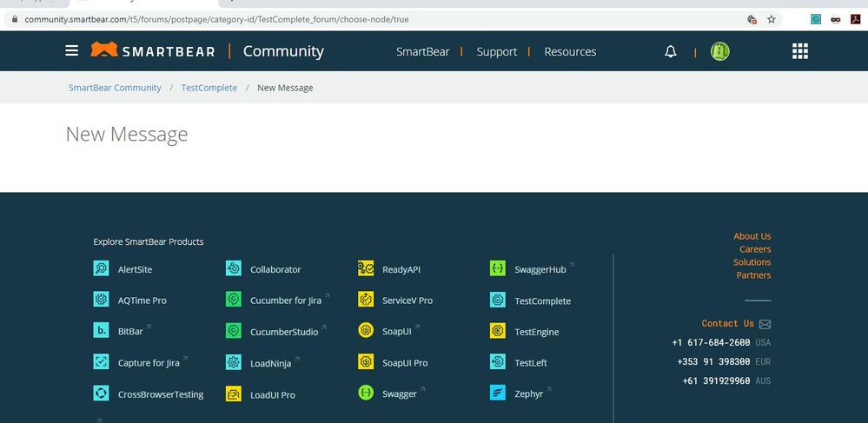Open the LoadNinja product link
The height and width of the screenshot is (423, 868).
click(x=271, y=363)
